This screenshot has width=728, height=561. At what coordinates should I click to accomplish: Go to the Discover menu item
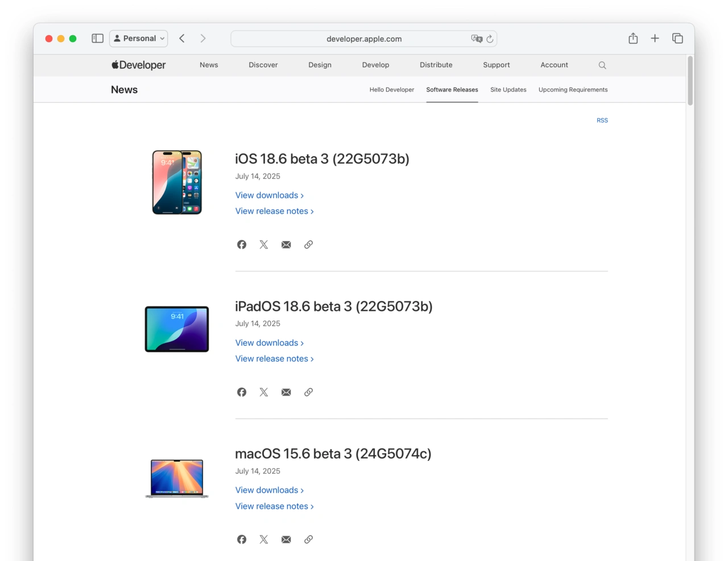[x=263, y=65]
